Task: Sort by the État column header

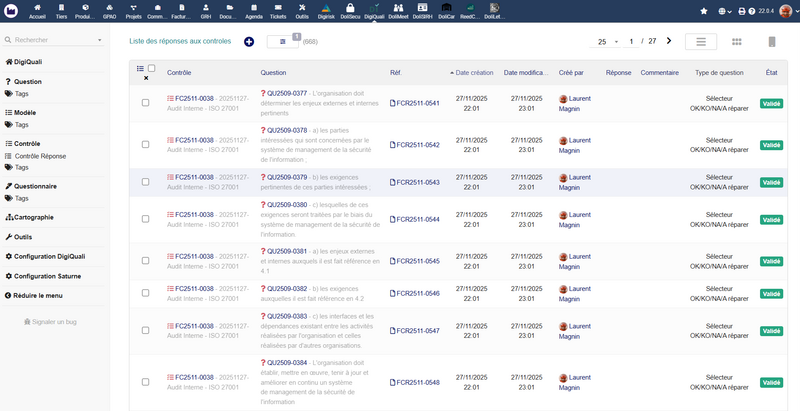Action: tap(771, 73)
